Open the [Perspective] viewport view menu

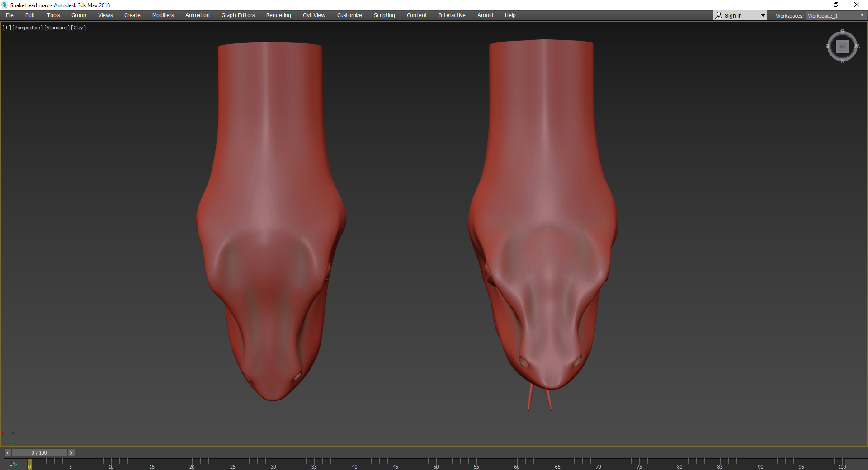[28, 28]
